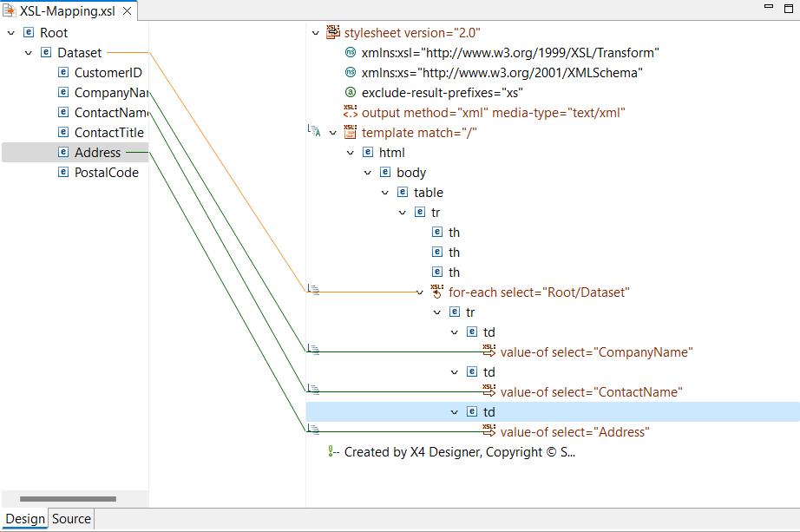800x532 pixels.
Task: Collapse the for-each select node
Action: (421, 292)
